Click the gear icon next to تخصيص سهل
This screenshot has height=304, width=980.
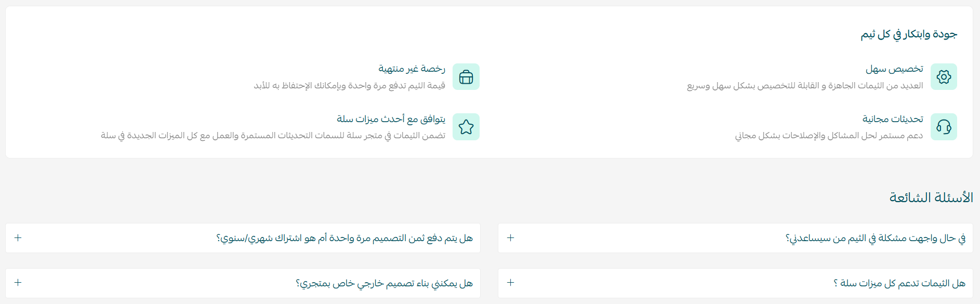(x=944, y=77)
